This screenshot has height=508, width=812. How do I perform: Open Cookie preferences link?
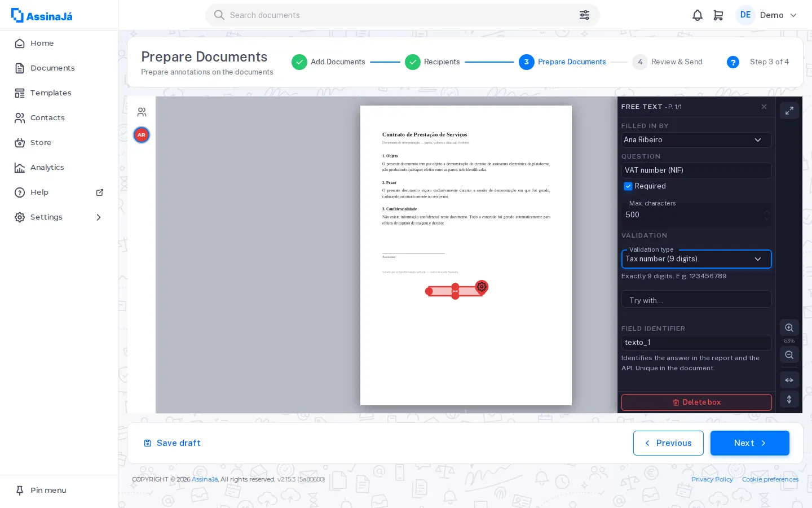770,479
